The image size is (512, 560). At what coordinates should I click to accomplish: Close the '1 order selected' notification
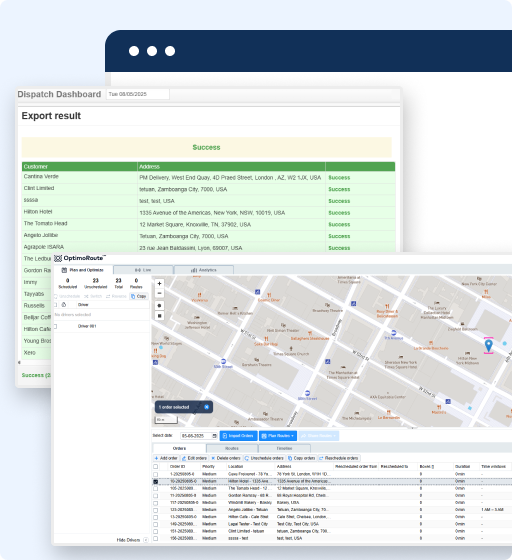206,407
